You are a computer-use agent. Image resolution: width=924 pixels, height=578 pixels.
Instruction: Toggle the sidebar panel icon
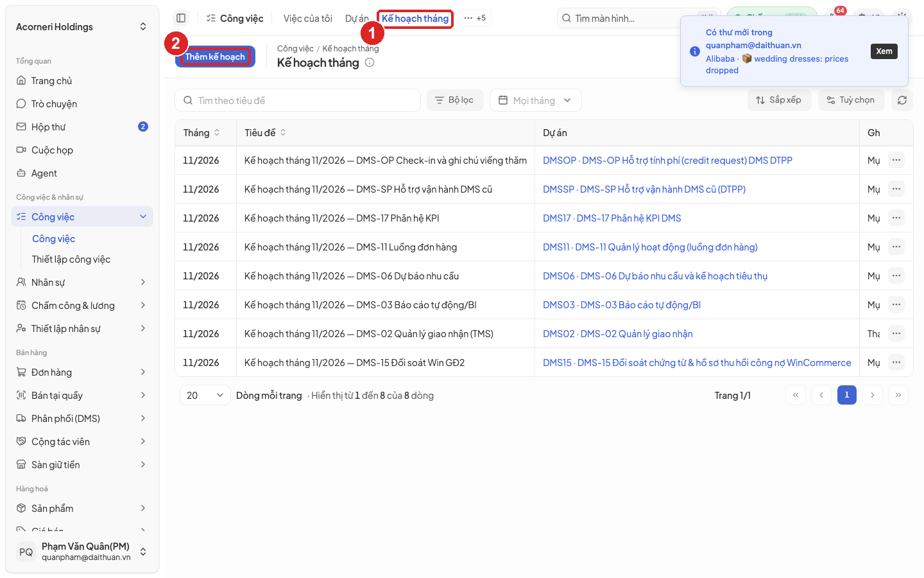[181, 18]
